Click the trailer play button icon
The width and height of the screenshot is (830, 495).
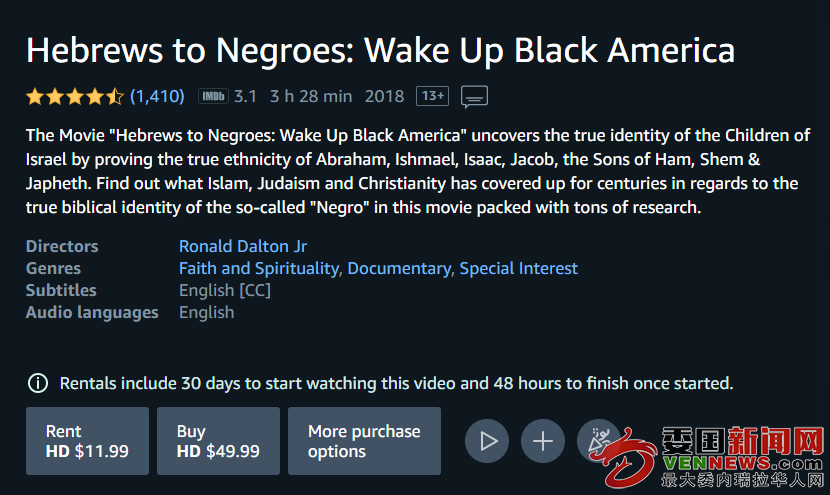pos(487,441)
